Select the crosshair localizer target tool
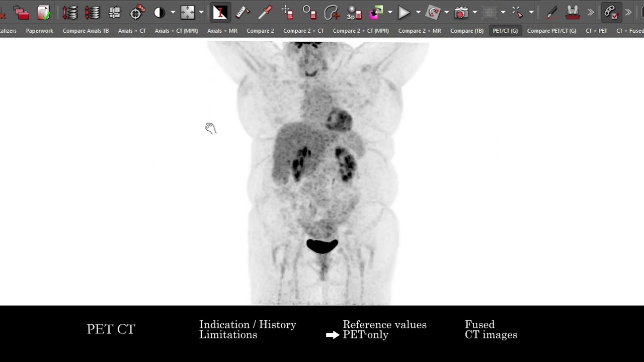644x362 pixels. [x=137, y=13]
